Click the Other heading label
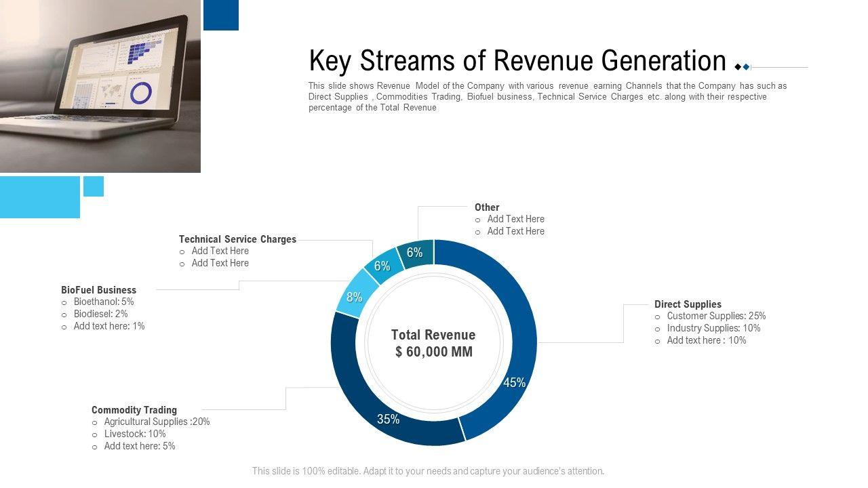The height and width of the screenshot is (488, 868). pos(487,207)
